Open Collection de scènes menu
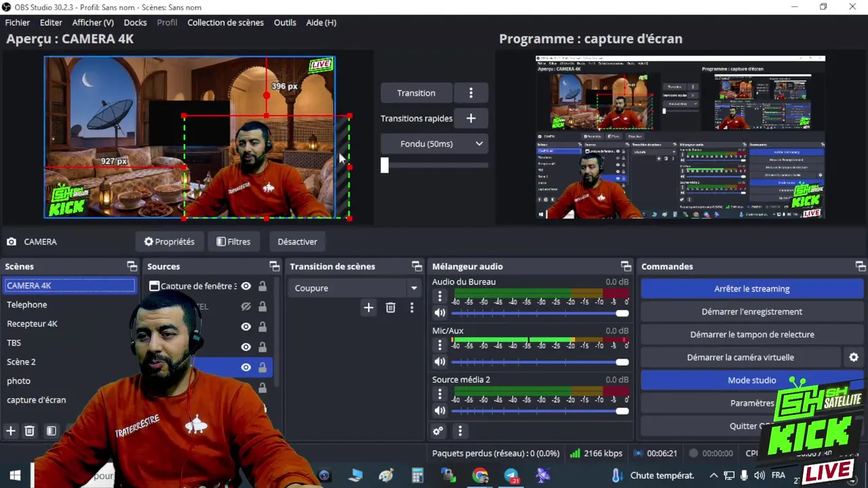Viewport: 868px width, 488px height. [225, 22]
